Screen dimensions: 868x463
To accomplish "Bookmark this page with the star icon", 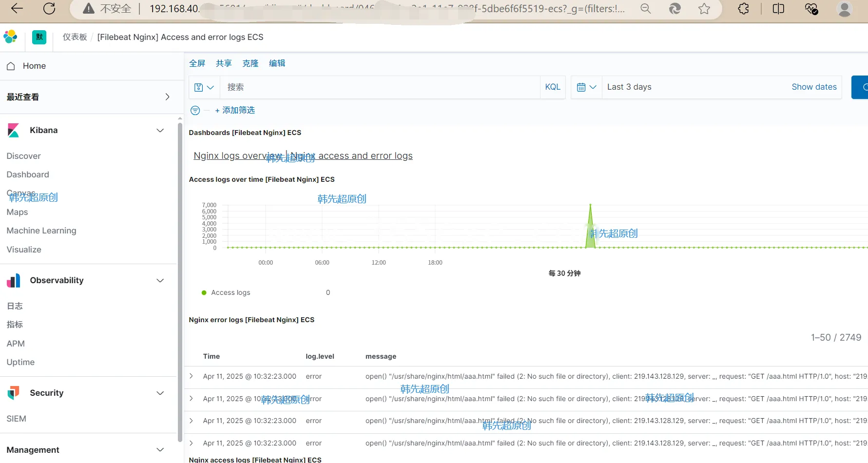I will coord(704,8).
